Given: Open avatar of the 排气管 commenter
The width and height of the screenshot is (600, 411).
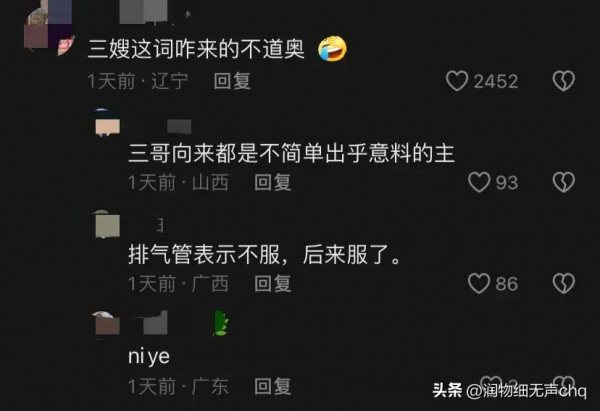Looking at the screenshot, I should pos(108,224).
